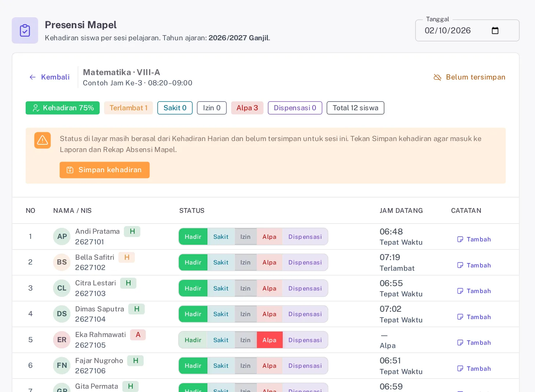Image resolution: width=535 pixels, height=392 pixels.
Task: Click the Sakit 0 summary badge
Action: pos(175,108)
